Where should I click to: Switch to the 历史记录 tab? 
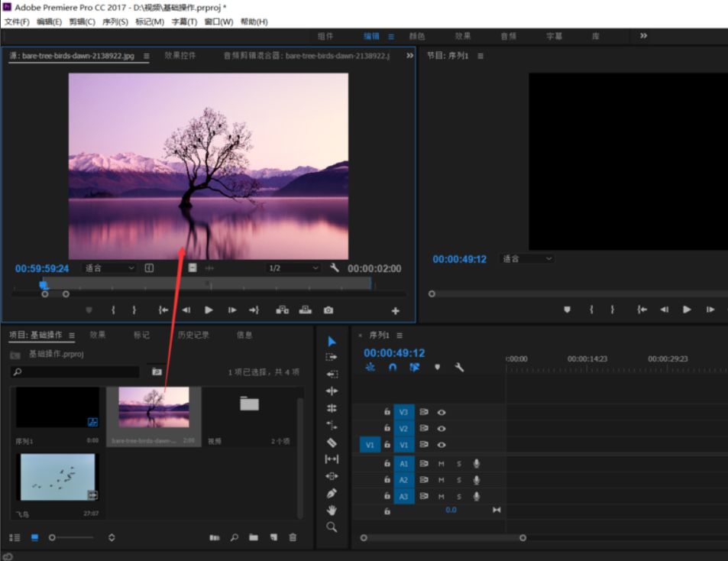pyautogui.click(x=193, y=335)
